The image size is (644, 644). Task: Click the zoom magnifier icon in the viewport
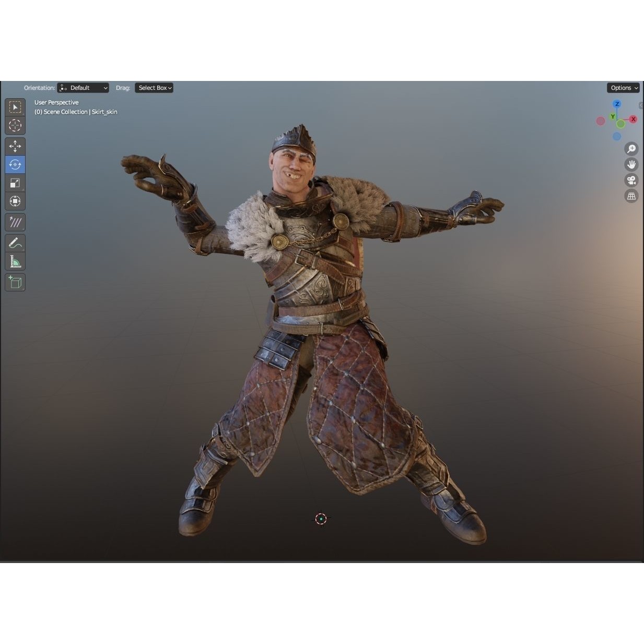631,148
